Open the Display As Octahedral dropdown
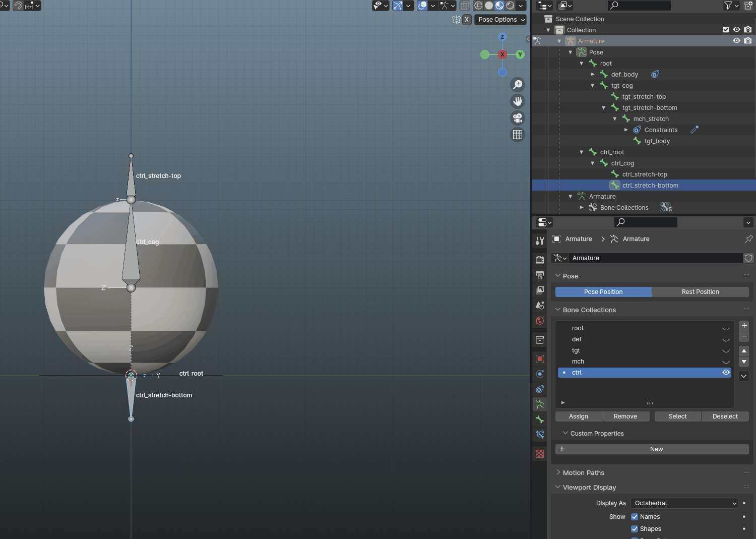The height and width of the screenshot is (539, 756). [x=684, y=503]
